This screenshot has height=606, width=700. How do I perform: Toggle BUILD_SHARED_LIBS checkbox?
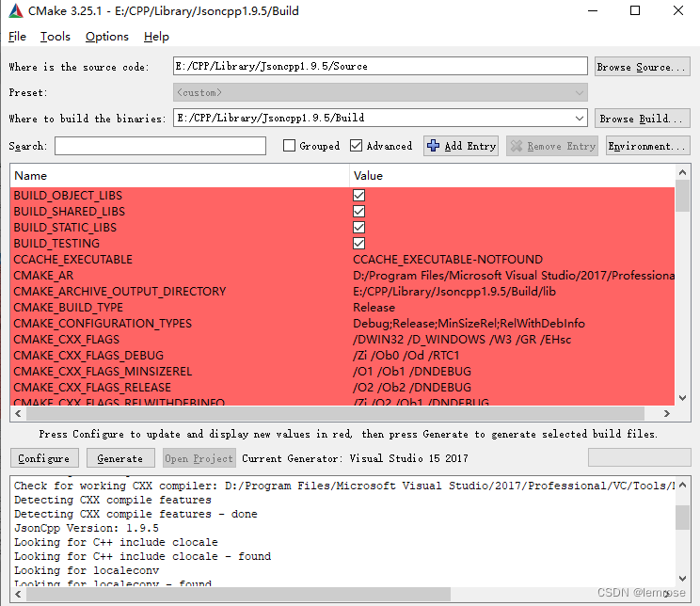(358, 211)
